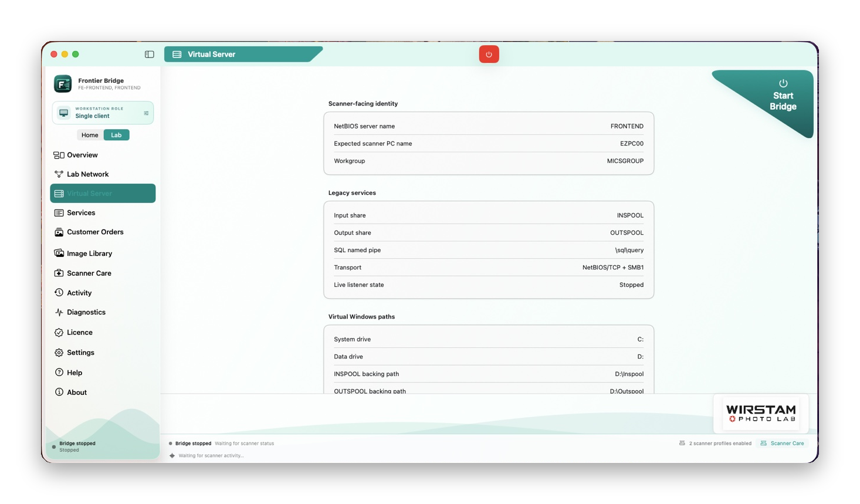Toggle the sidebar panel icon
This screenshot has height=504, width=860.
point(150,55)
